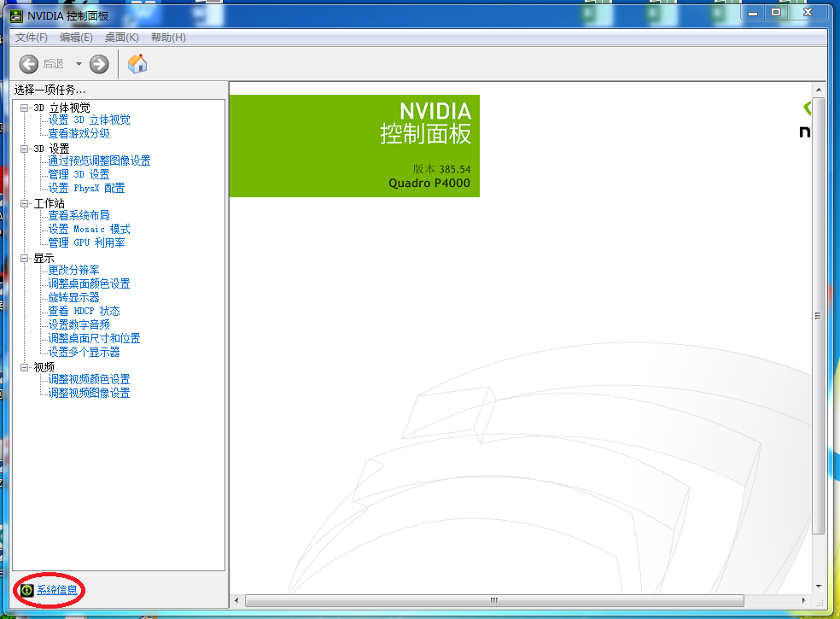Minimize the NVIDIA control panel window
The image size is (840, 619).
[753, 12]
